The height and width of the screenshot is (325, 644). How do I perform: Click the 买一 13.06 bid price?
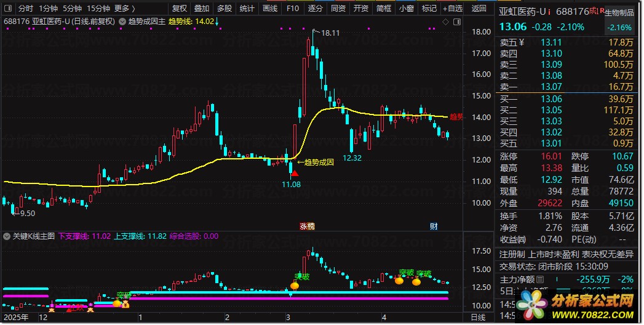[551, 98]
